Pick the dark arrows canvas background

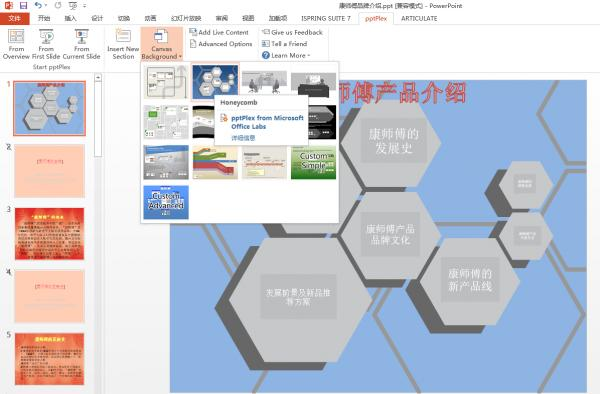click(322, 122)
